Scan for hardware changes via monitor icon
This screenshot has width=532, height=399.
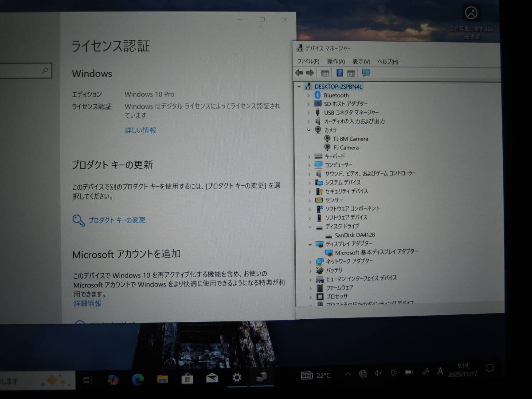[366, 73]
